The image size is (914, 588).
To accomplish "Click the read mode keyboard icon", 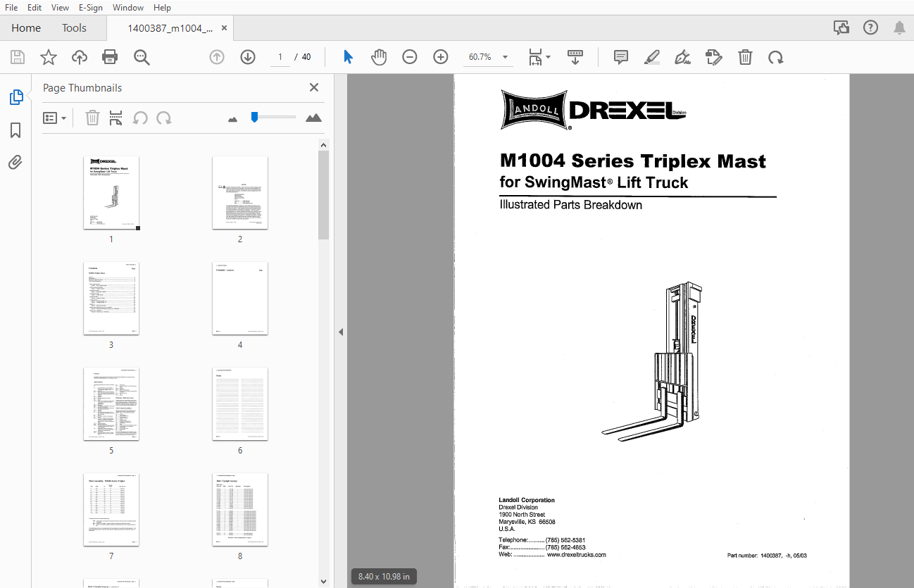I will click(x=575, y=57).
